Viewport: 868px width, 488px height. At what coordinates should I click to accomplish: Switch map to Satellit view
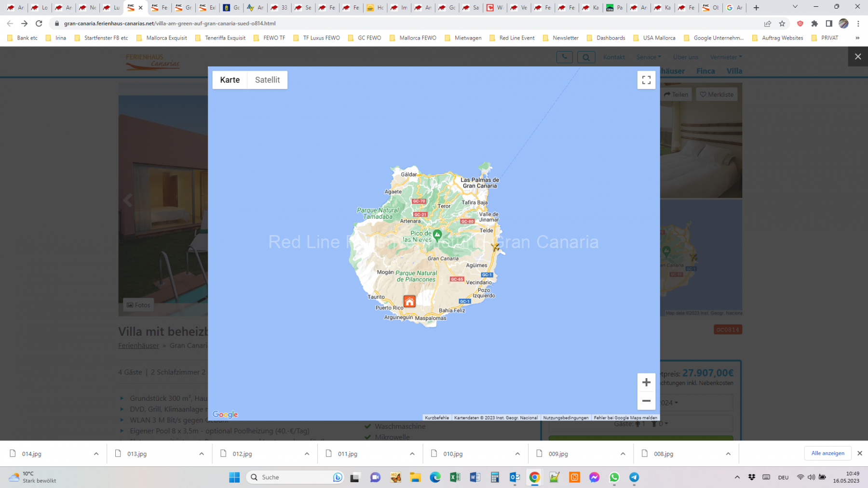point(267,80)
